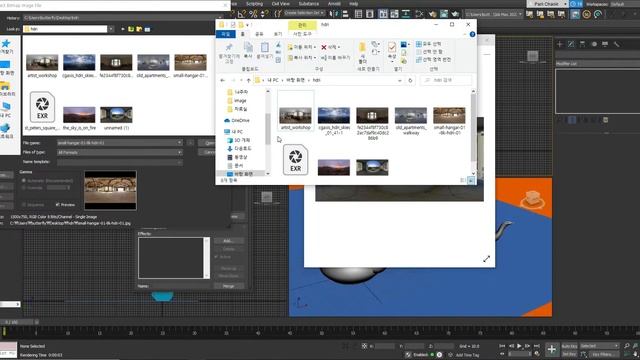Toggle the Scene Explorer toolbar icon
Viewport: 640px width, 360px height.
pyautogui.click(x=358, y=14)
